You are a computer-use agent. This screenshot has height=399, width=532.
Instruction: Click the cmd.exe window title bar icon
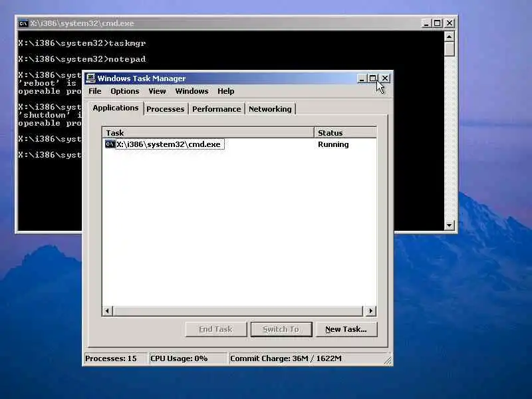(23, 23)
